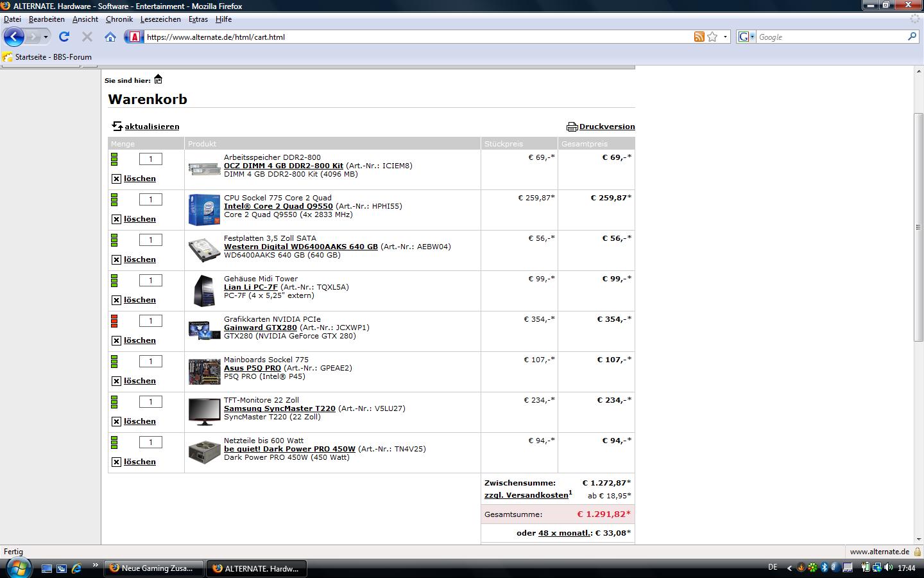Click the red availability indicator of Gainward GTX280
Screen dimensions: 924x578
coord(115,321)
